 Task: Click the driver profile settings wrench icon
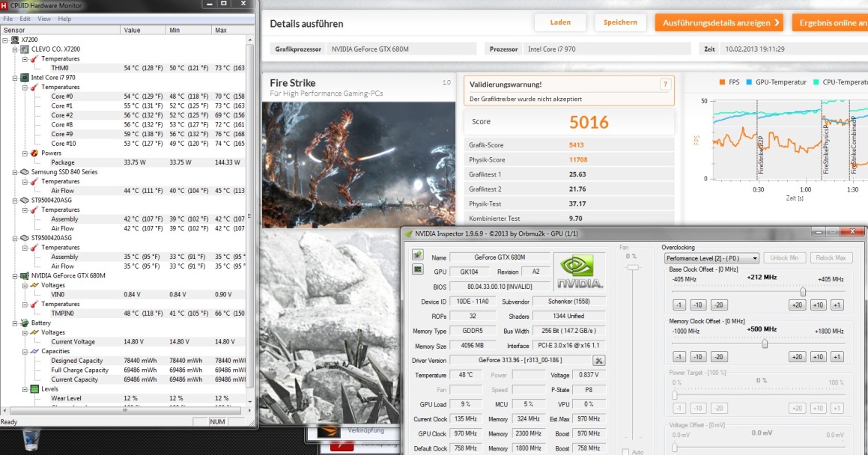pos(598,361)
